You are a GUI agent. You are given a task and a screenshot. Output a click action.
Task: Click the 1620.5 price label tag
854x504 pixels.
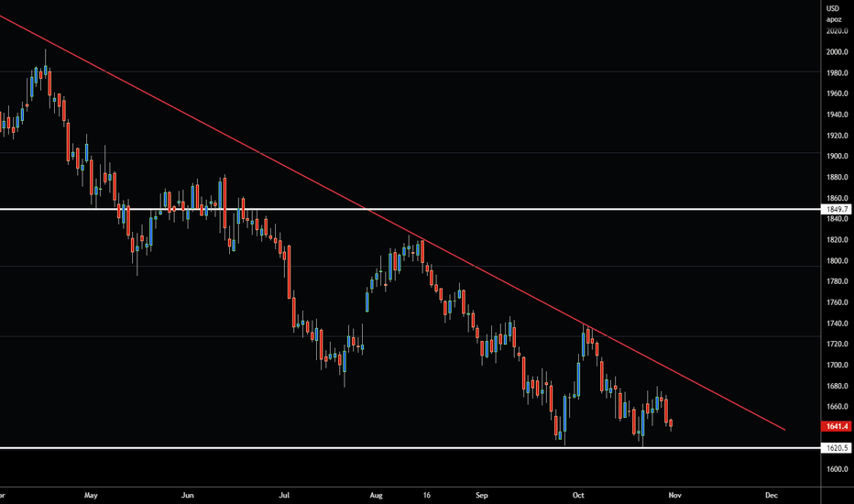pyautogui.click(x=837, y=448)
